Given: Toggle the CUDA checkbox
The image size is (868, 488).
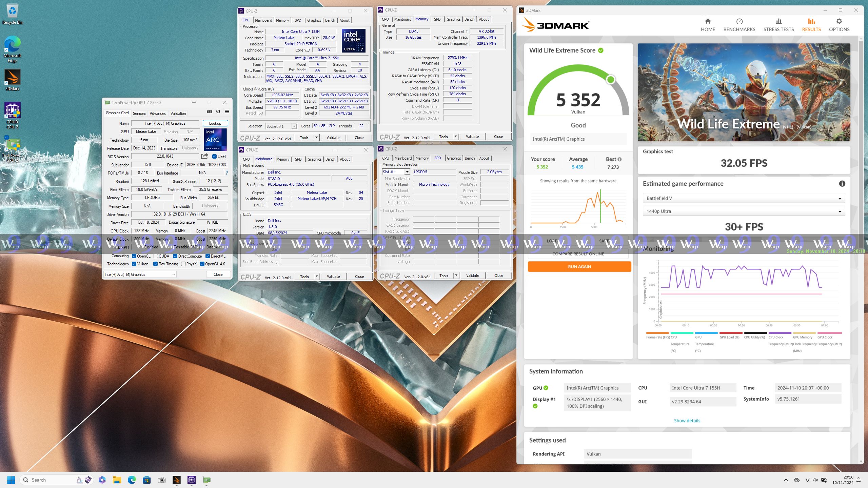Looking at the screenshot, I should 156,256.
